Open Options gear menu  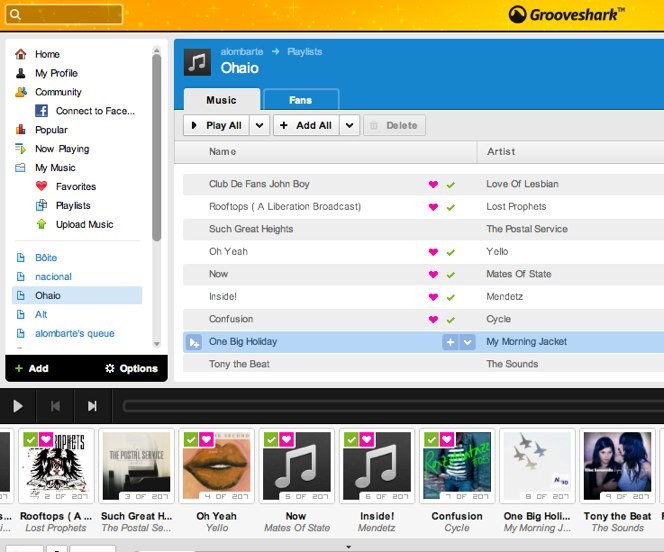click(131, 368)
